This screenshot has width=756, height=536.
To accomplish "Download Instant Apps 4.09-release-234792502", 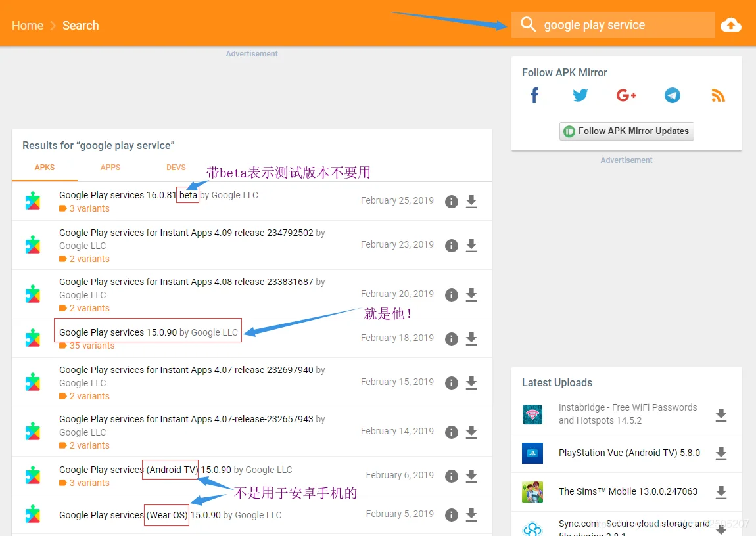I will tap(471, 246).
